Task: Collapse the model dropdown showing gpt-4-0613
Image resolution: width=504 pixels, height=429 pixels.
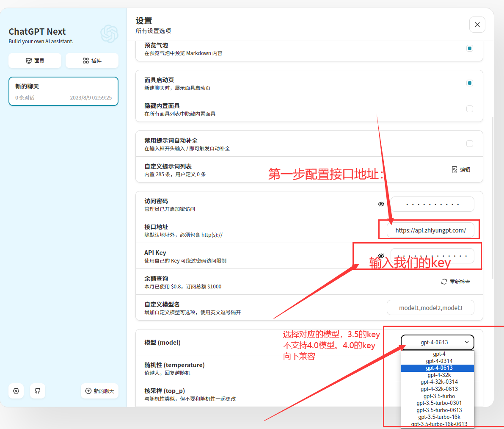Action: (437, 342)
